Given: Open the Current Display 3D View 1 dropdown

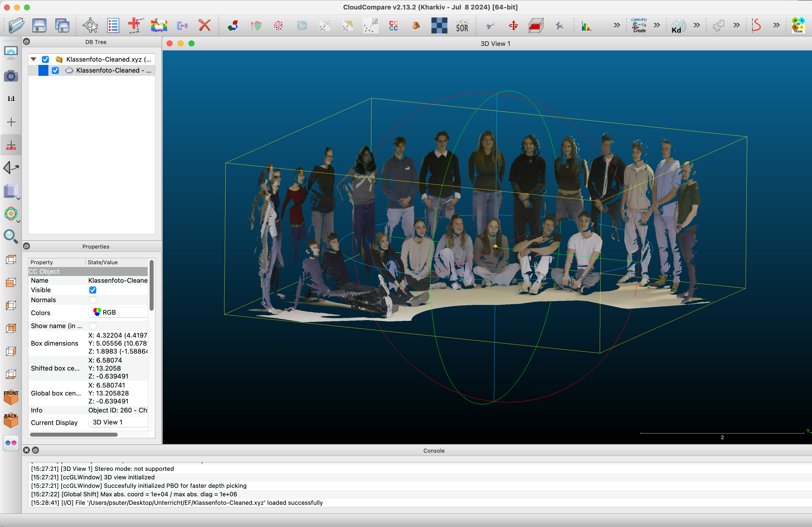Looking at the screenshot, I should [118, 422].
